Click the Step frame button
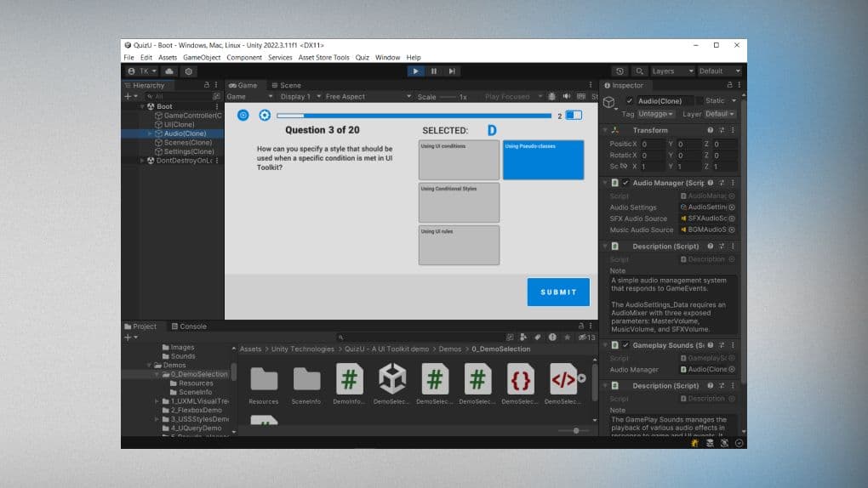This screenshot has height=488, width=868. [452, 71]
